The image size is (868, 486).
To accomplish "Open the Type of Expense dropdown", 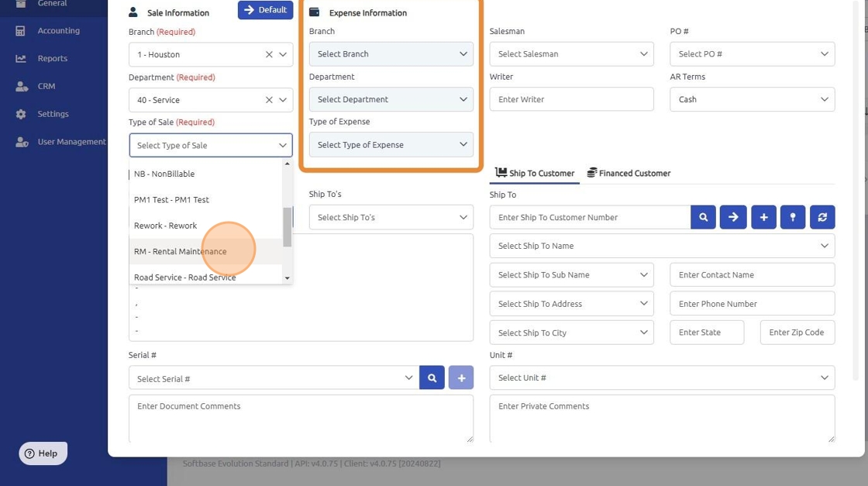I will [x=391, y=145].
